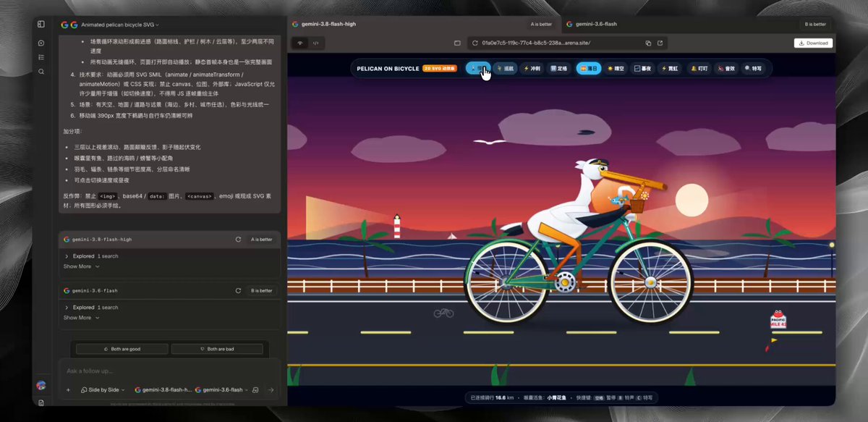Click the 2D SVG orange badge
Viewport: 868px width, 422px height.
439,68
